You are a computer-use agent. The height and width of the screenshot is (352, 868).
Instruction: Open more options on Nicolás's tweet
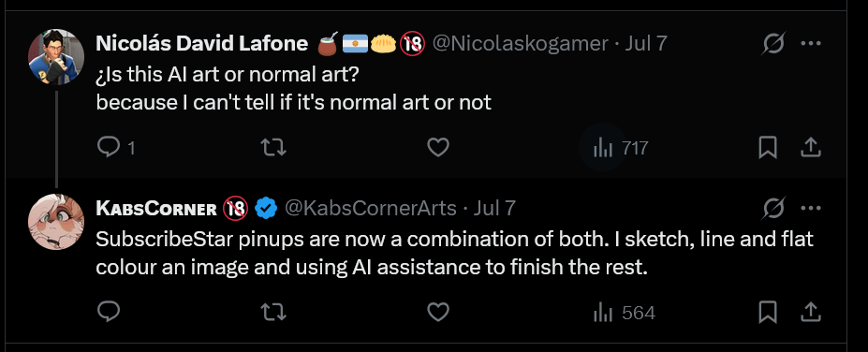(811, 43)
